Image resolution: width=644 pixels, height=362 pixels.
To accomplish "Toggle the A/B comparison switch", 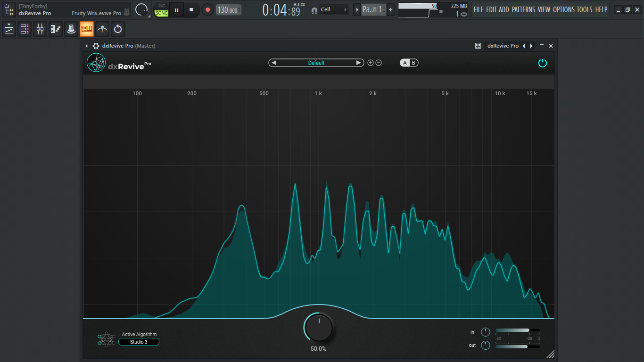I will coord(409,63).
